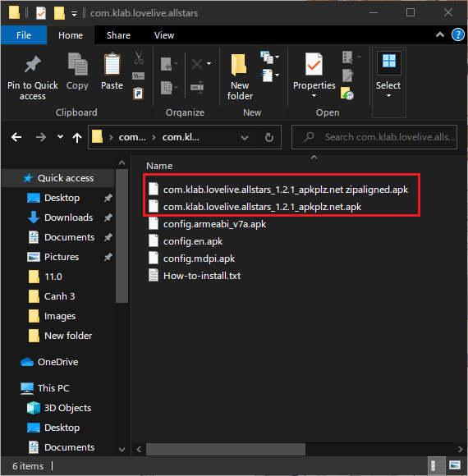Switch to the Share ribbon tab
The height and width of the screenshot is (476, 468).
[118, 35]
